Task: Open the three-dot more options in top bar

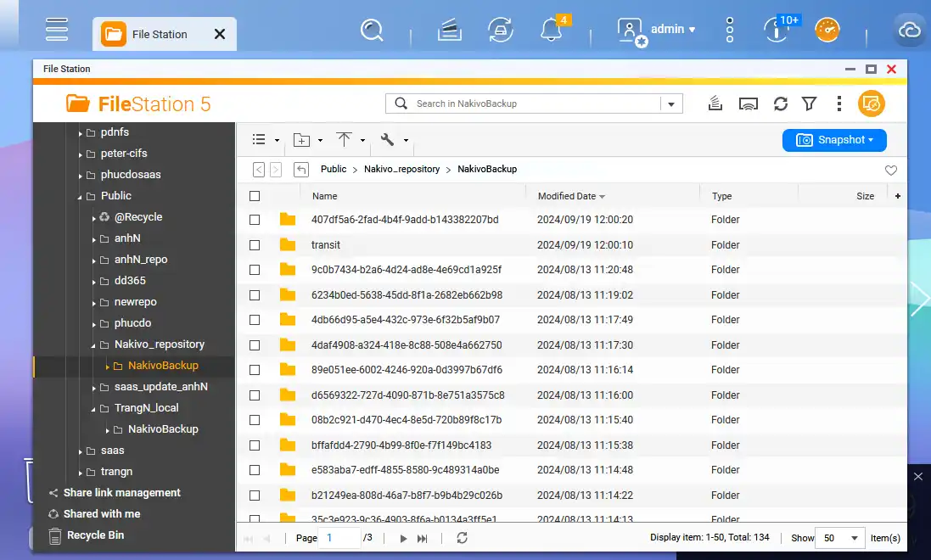Action: (730, 30)
